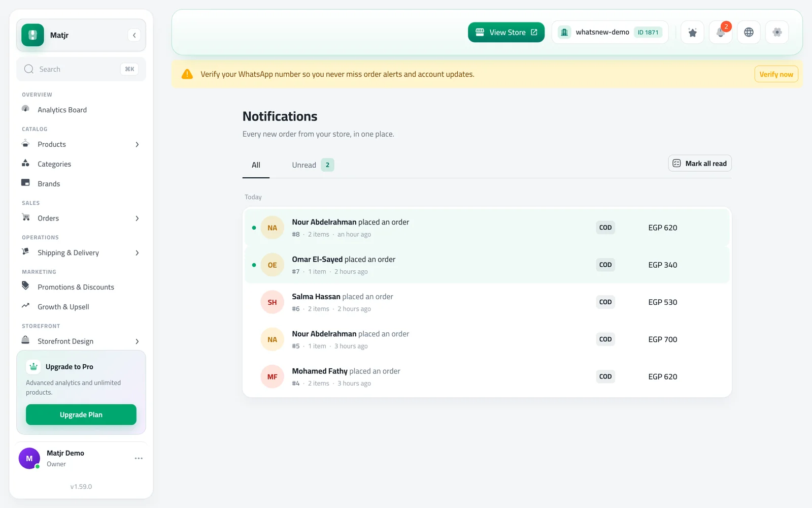Viewport: 812px width, 508px height.
Task: Open the globe language icon
Action: pos(749,33)
